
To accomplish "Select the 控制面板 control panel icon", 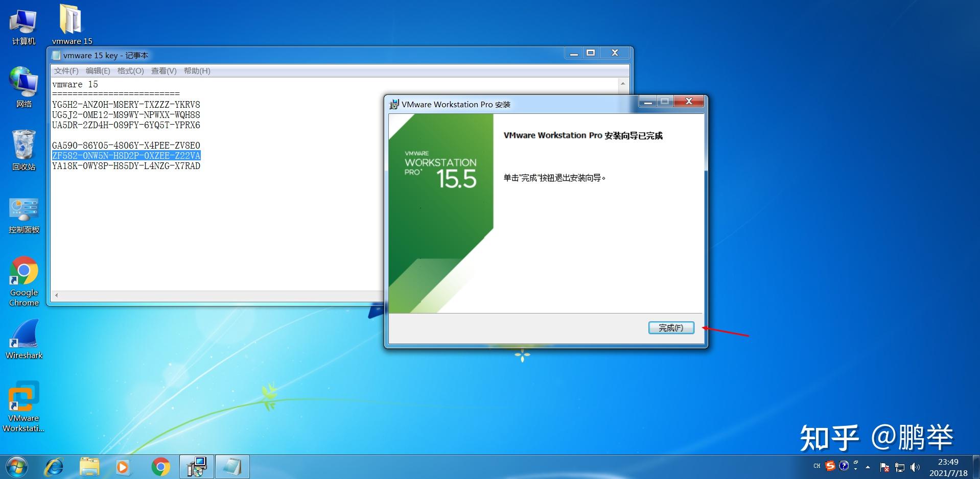I will [24, 215].
